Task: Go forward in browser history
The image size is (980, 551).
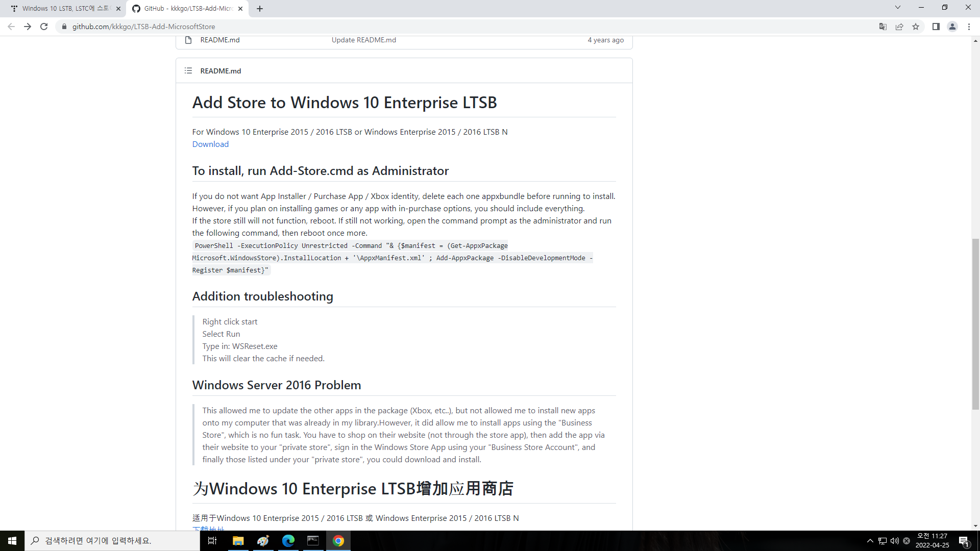Action: coord(28,27)
